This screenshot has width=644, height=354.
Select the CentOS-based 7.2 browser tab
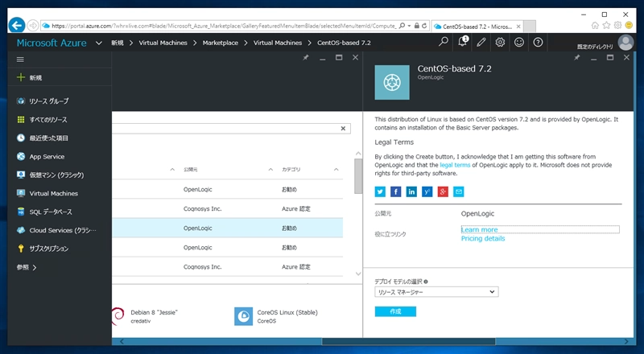coord(477,27)
